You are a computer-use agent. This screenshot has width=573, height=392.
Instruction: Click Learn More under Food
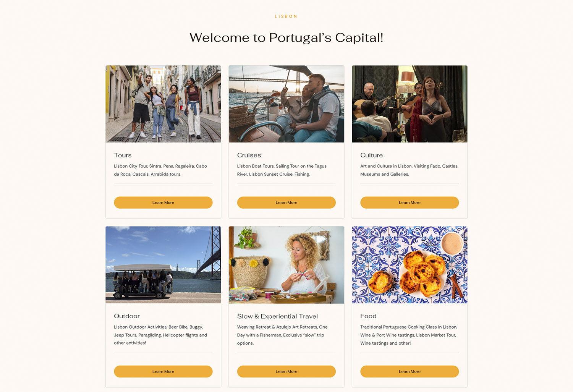point(410,371)
